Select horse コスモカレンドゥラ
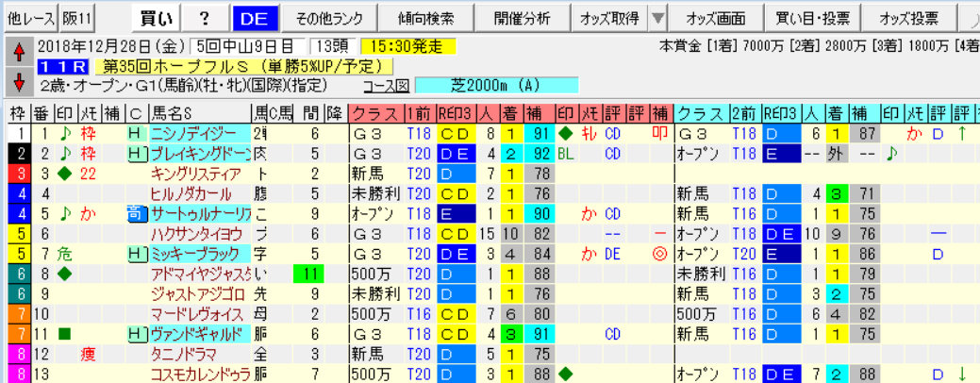 coord(199,375)
